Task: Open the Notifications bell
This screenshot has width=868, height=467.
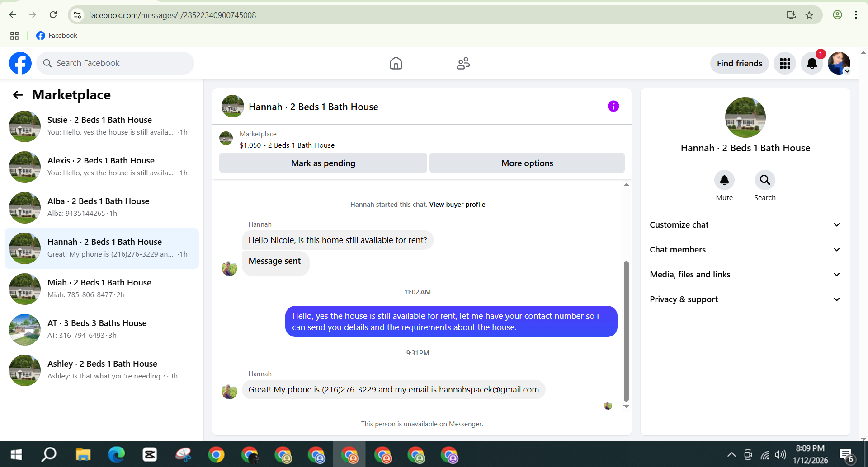Action: [x=812, y=64]
